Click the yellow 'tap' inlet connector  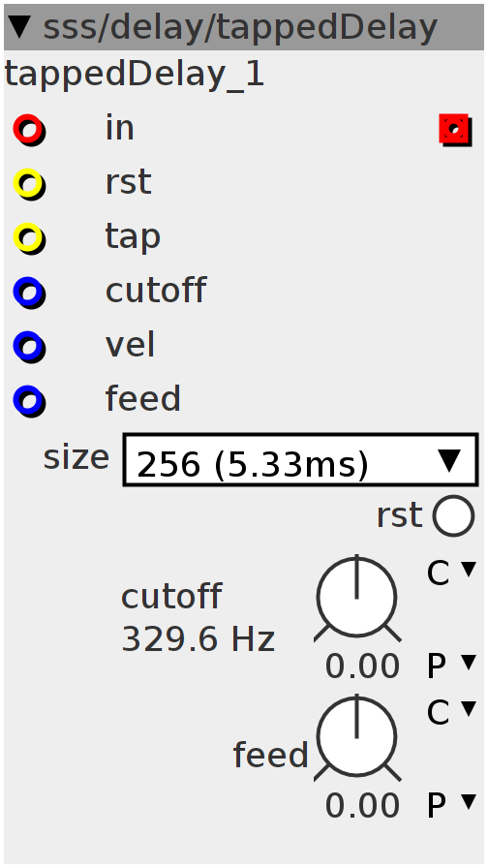[x=29, y=238]
